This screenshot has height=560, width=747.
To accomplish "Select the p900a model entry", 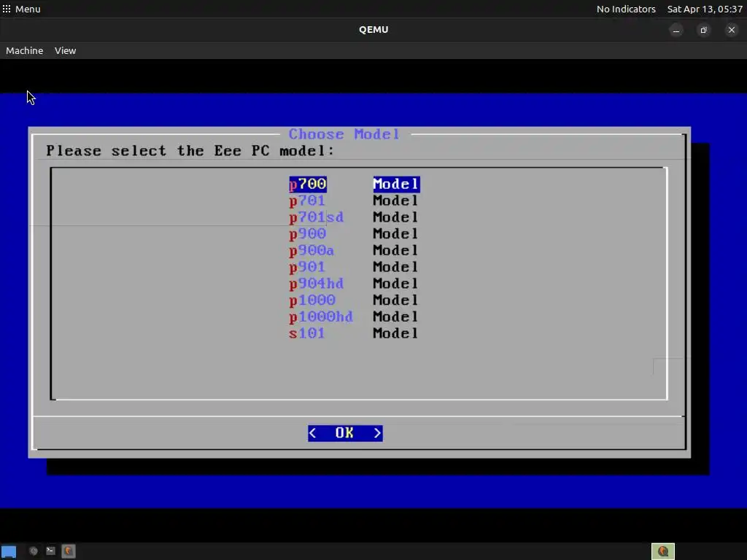I will [354, 251].
